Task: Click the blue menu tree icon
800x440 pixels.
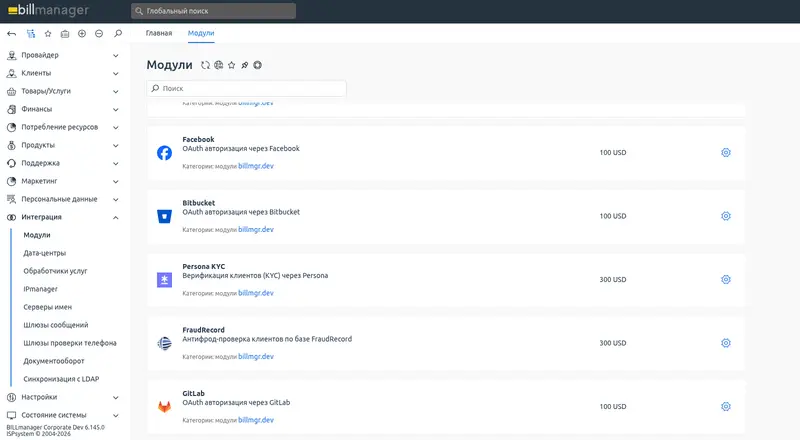Action: [31, 34]
